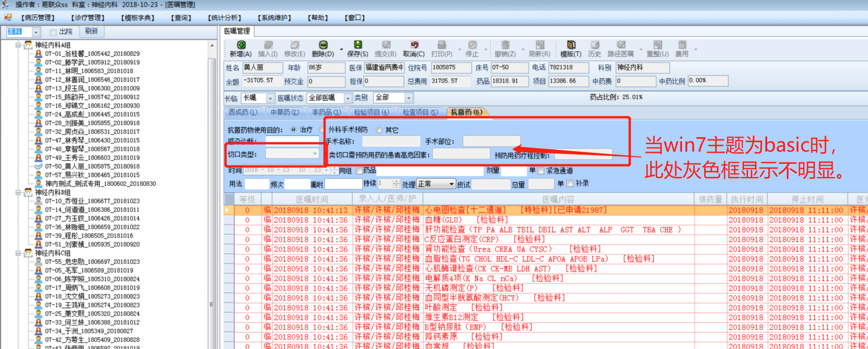The width and height of the screenshot is (868, 349).
Task: Click the 药品 drug name input field
Action: point(430,171)
